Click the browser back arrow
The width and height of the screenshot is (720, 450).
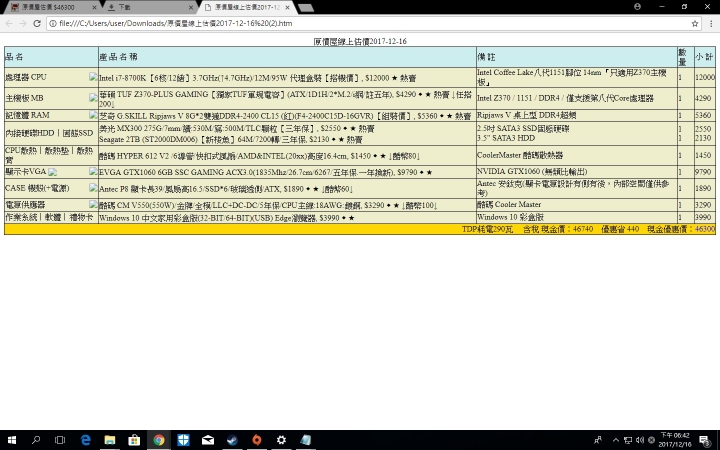click(x=9, y=23)
